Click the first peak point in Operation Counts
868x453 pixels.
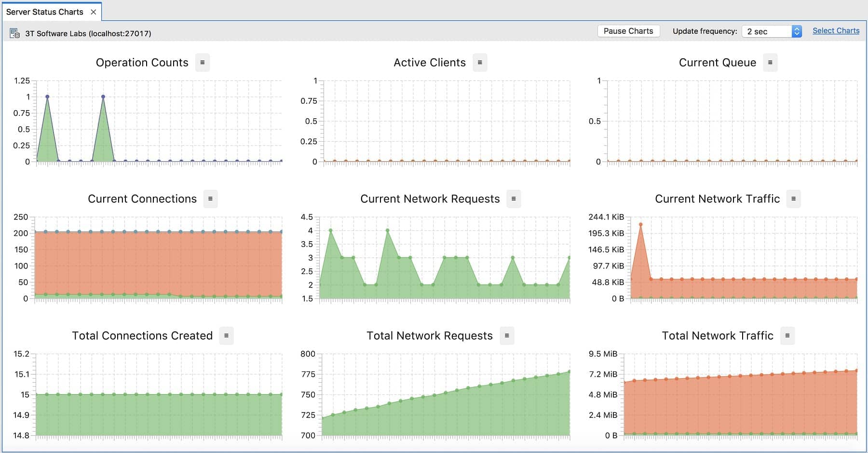click(47, 96)
